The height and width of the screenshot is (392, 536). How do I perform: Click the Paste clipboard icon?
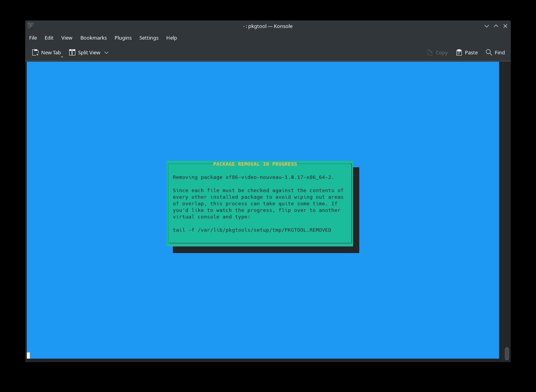click(459, 52)
